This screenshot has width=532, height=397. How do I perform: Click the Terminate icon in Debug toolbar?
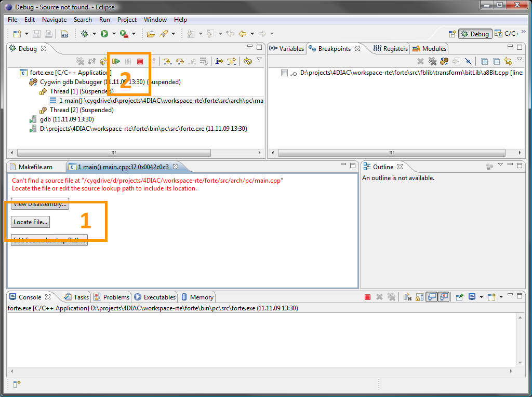[x=140, y=61]
